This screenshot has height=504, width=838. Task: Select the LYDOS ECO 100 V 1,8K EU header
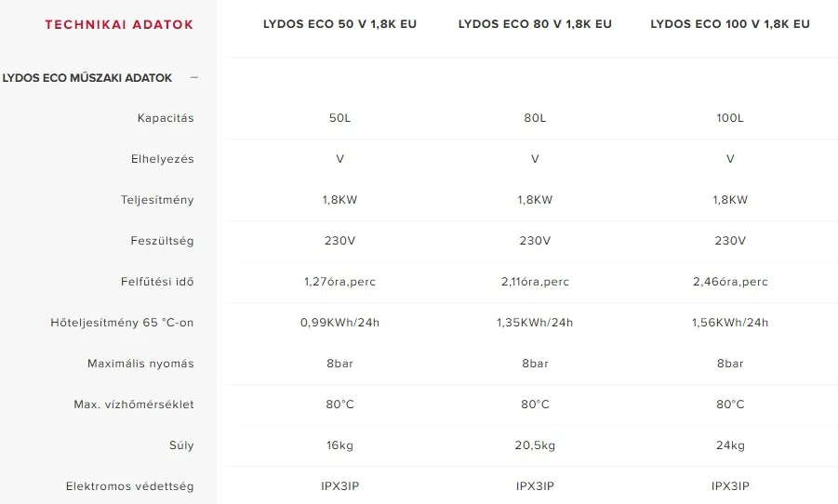[x=730, y=24]
